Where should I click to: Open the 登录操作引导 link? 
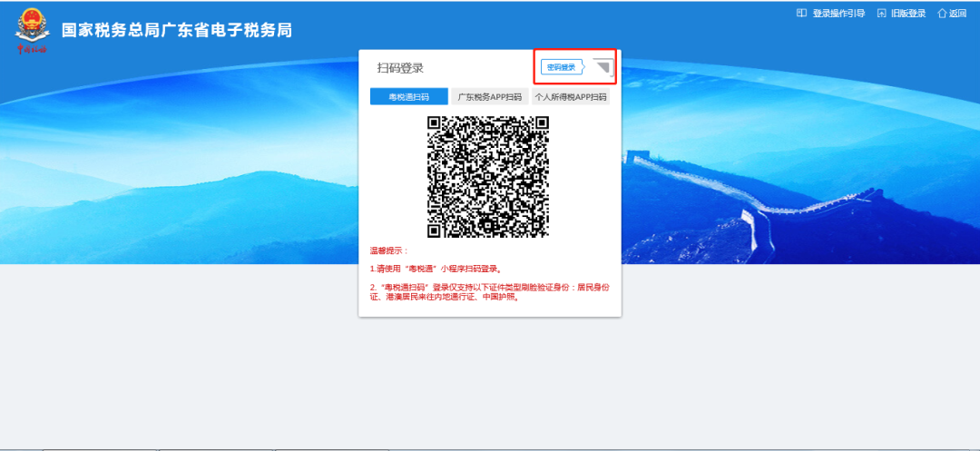tap(838, 13)
